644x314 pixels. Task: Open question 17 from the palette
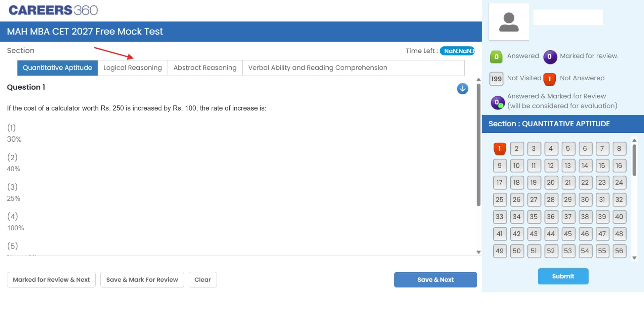click(500, 182)
